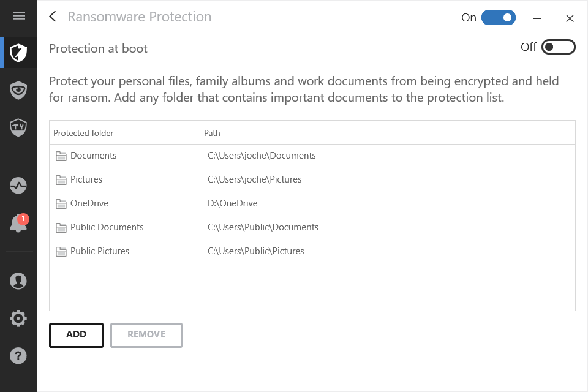Click the Documents folder icon in list
Screen dimensions: 588x392
(x=61, y=156)
